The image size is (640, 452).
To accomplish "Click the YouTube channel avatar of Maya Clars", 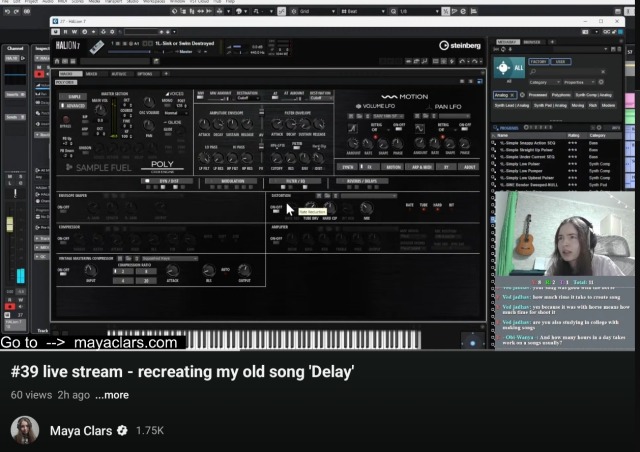I will pos(24,430).
